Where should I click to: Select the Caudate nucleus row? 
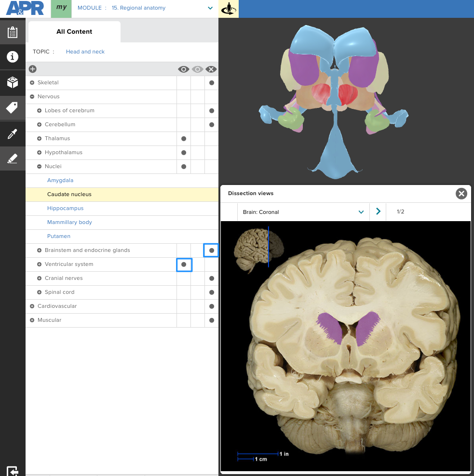coord(122,195)
